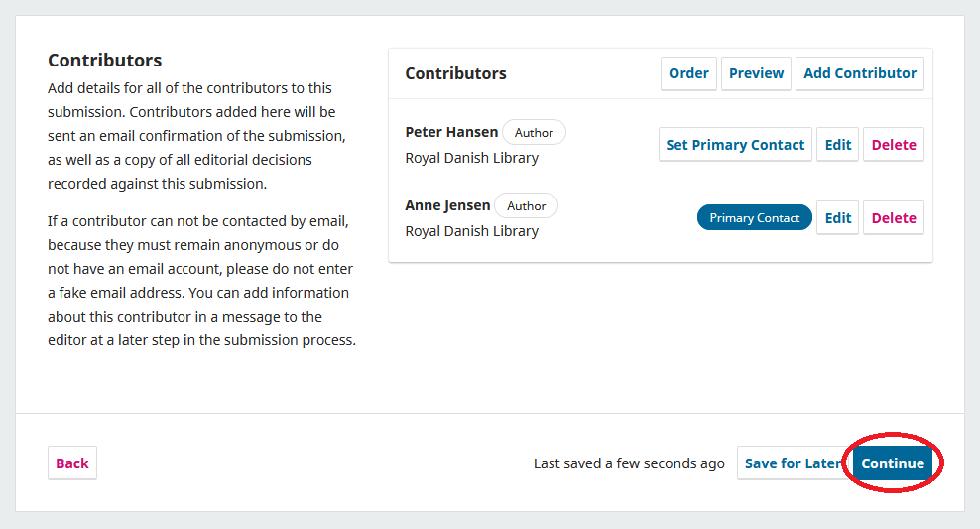The image size is (980, 529).
Task: Delete contributor Anne Jensen
Action: coord(893,218)
